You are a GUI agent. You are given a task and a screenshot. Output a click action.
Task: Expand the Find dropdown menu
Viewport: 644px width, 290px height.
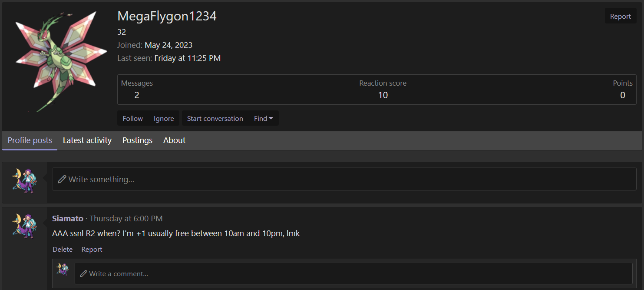click(x=264, y=118)
